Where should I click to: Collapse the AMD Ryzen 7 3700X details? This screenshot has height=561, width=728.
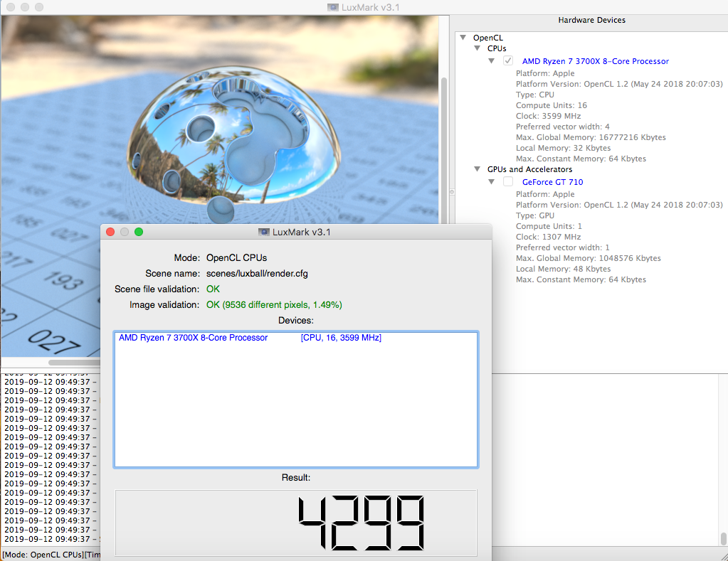[x=491, y=60]
